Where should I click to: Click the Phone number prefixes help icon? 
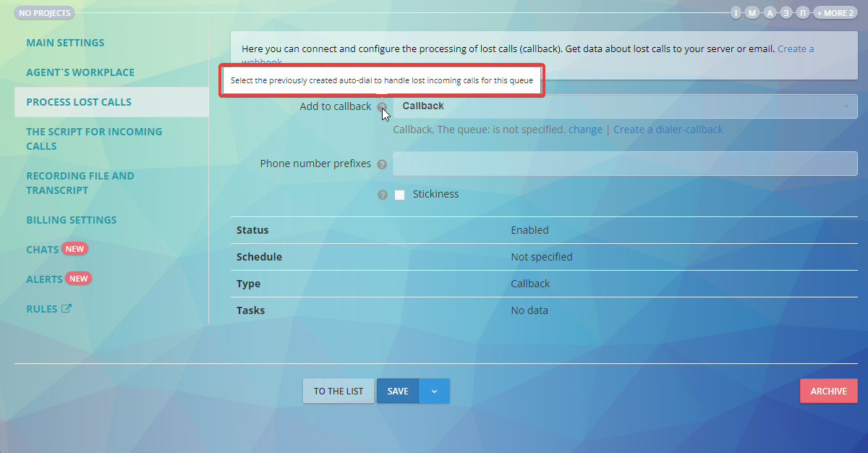click(x=382, y=164)
